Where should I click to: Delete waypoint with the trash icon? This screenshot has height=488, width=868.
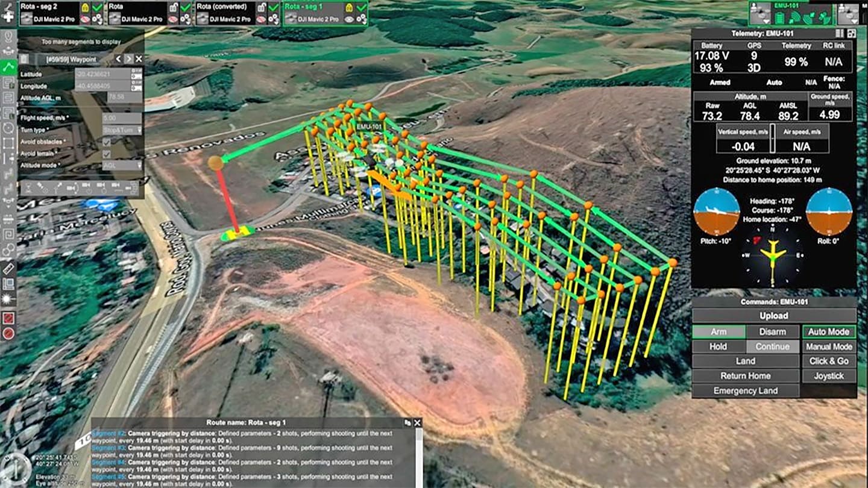point(24,59)
